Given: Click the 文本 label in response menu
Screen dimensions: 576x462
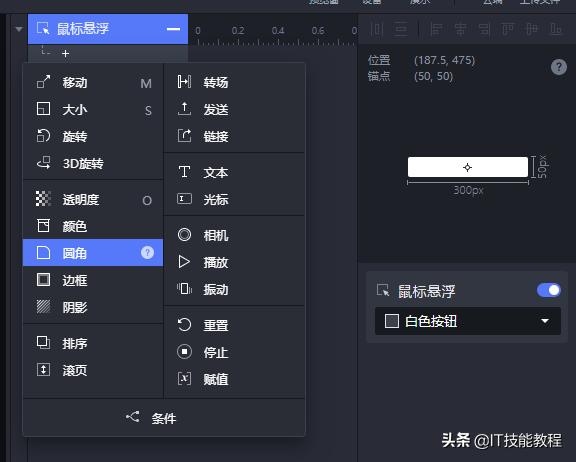Looking at the screenshot, I should (216, 173).
